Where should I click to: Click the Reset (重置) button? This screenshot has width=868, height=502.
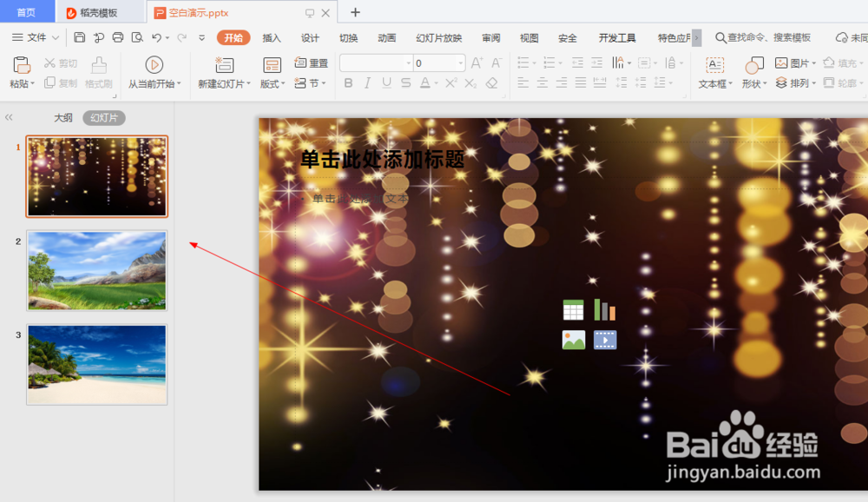click(x=311, y=63)
